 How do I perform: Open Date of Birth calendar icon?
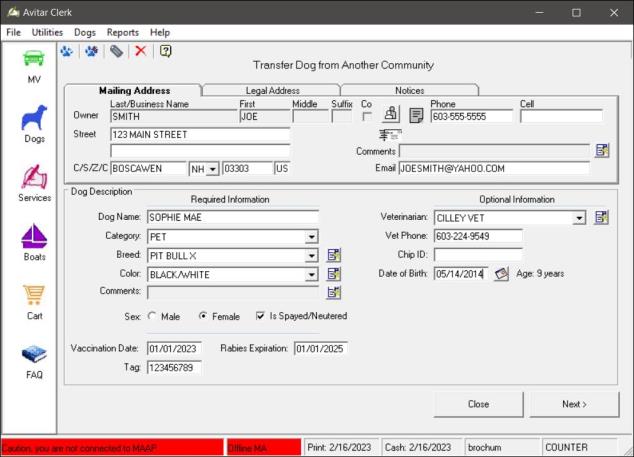[x=502, y=274]
